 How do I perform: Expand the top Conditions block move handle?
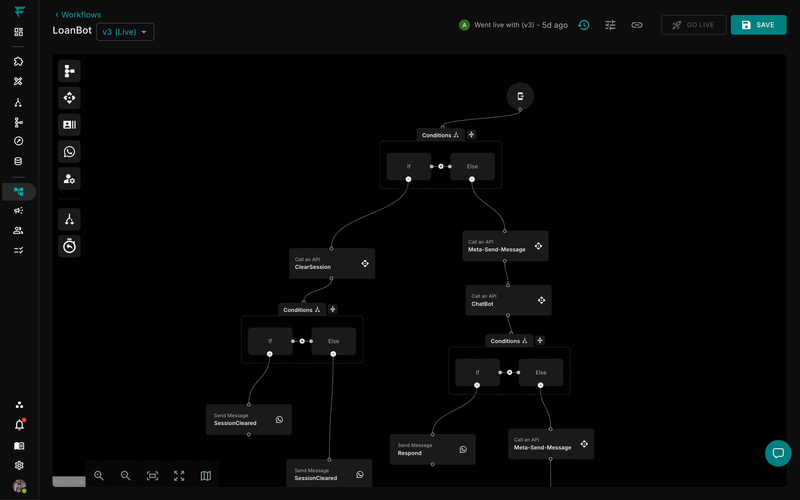click(455, 135)
